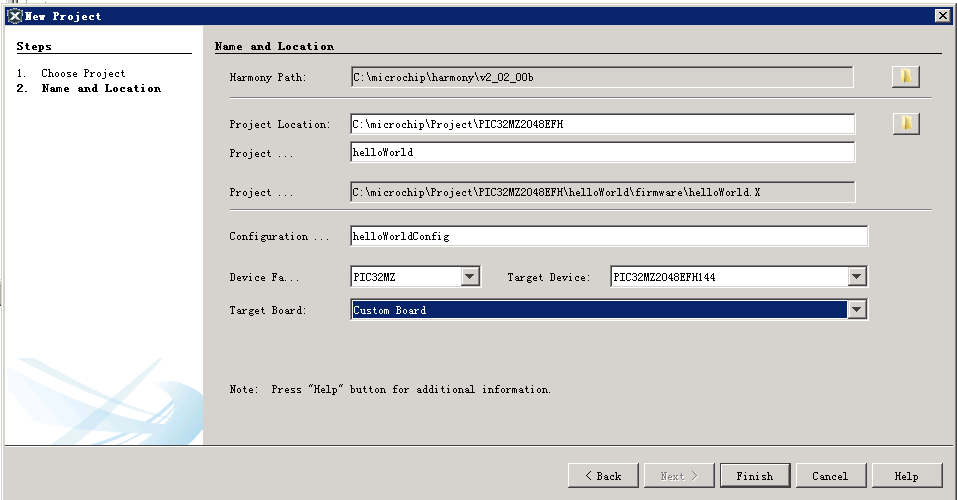Browse for Harmony Path folder icon
957x500 pixels.
point(906,77)
